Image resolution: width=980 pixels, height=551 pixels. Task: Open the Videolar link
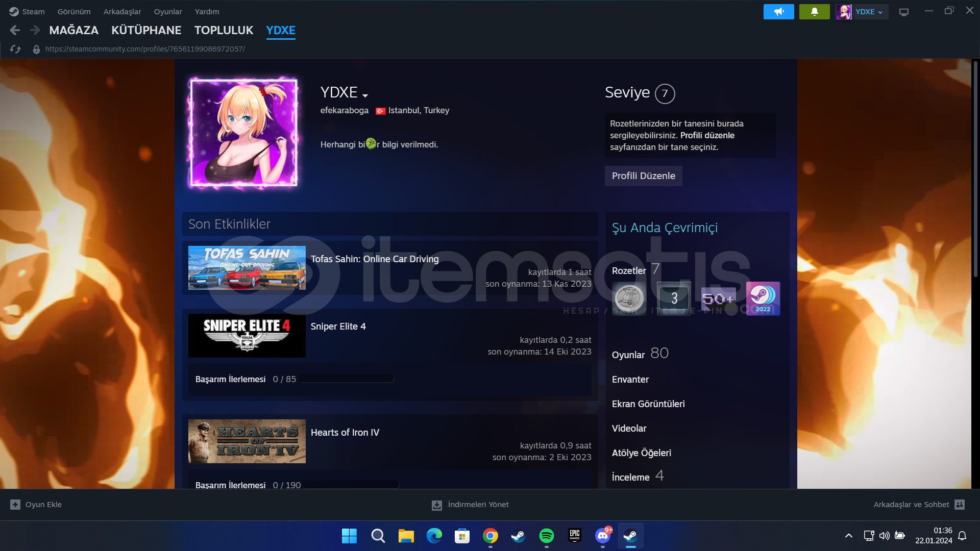(629, 429)
